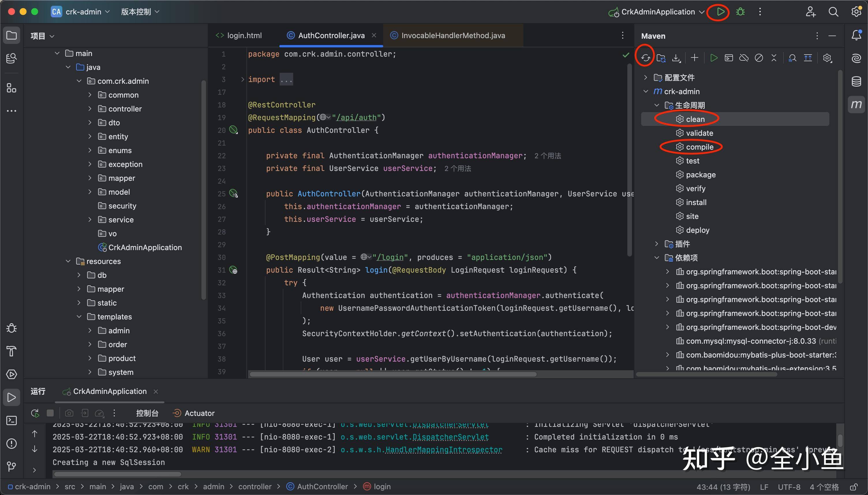Collapse 生命周期 lifecycle node
Image resolution: width=868 pixels, height=495 pixels.
pyautogui.click(x=656, y=105)
